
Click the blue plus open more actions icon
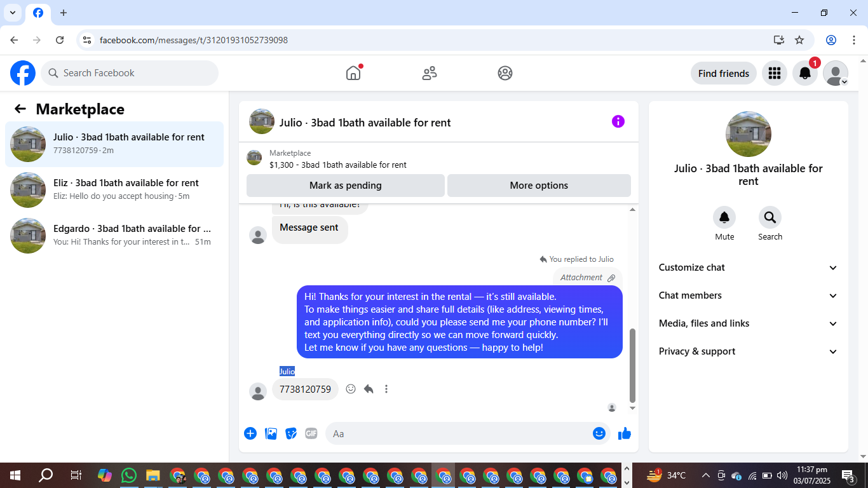(x=250, y=433)
